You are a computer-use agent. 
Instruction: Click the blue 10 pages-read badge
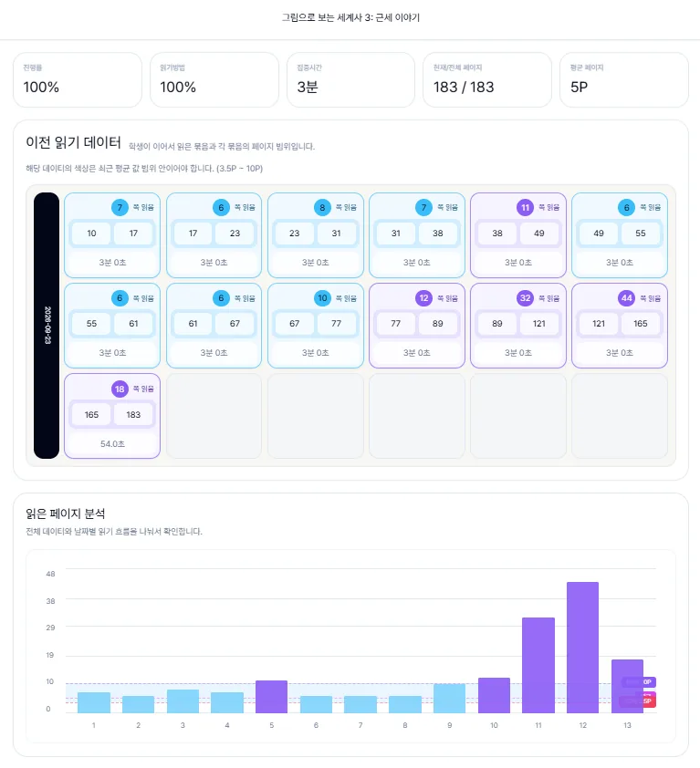point(322,298)
